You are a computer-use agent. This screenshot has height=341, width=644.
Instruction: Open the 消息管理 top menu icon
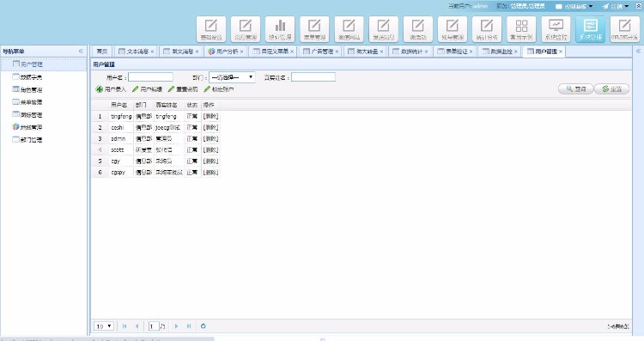246,28
